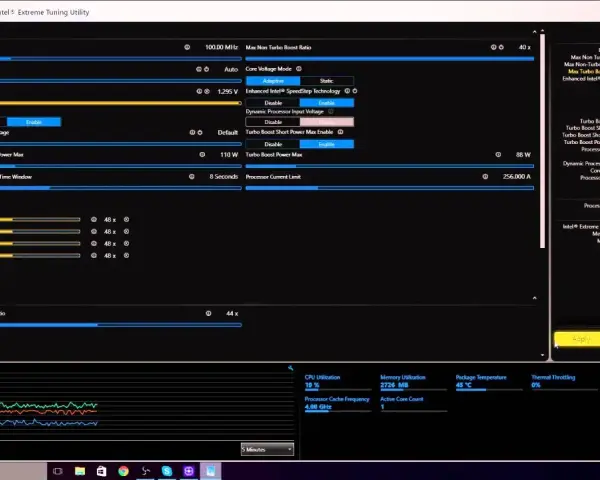Select the Processor Cache Frequency monitor
Image resolution: width=600 pixels, height=480 pixels.
pyautogui.click(x=338, y=403)
